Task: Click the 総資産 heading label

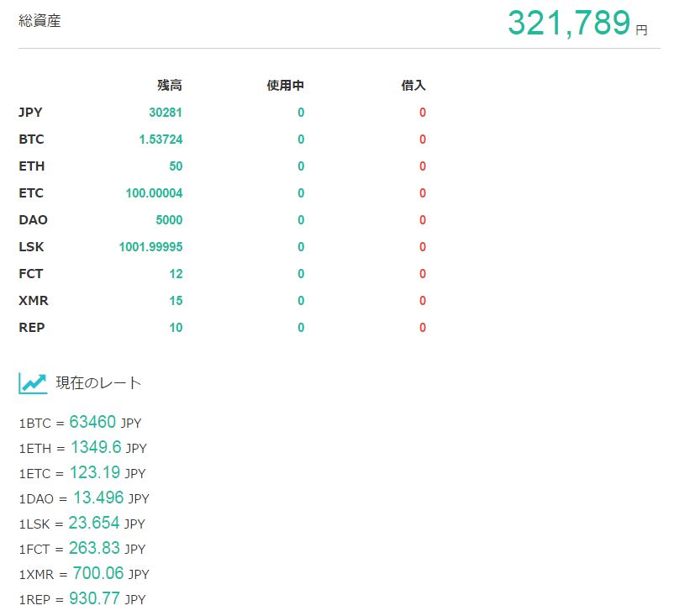Action: 39,21
